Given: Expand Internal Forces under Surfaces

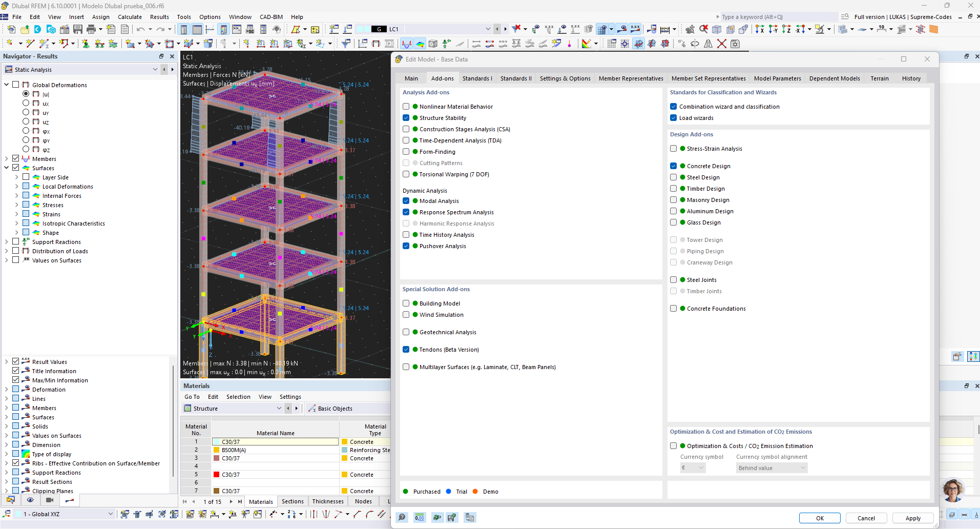Looking at the screenshot, I should click(x=16, y=195).
